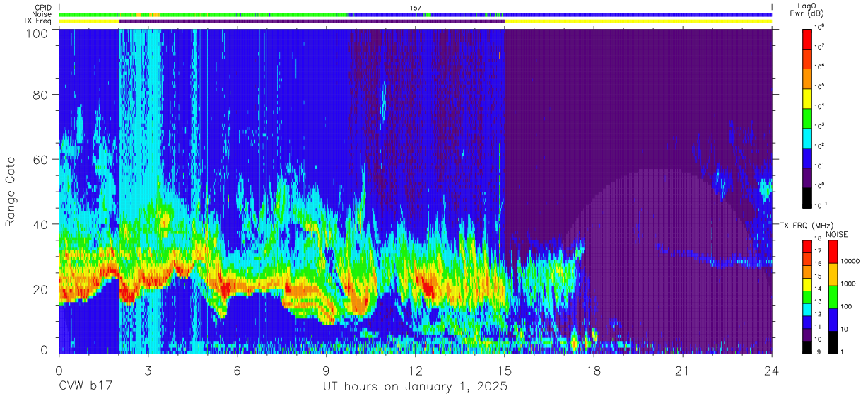Pick the cyan segment of power colorbar
868x401 pixels.
(809, 137)
